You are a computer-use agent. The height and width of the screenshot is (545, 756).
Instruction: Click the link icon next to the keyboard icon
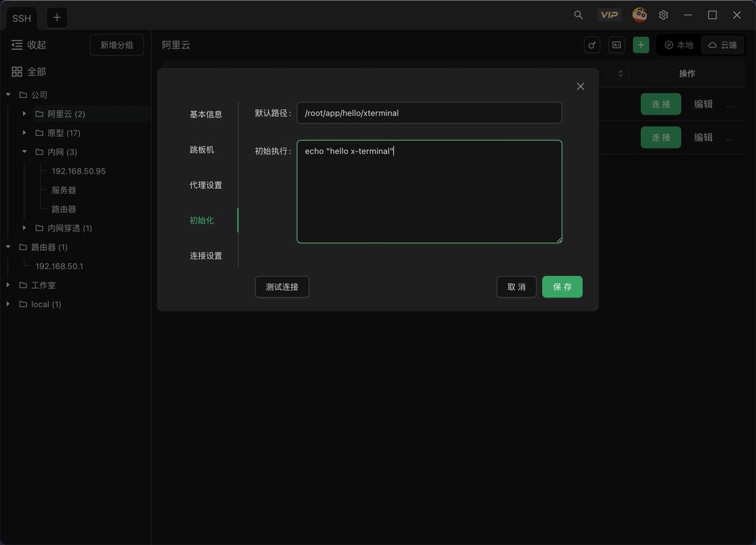click(x=592, y=45)
